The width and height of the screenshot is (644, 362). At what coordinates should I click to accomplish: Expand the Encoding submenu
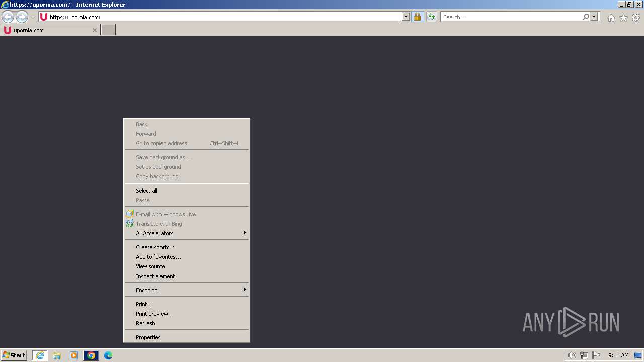186,290
